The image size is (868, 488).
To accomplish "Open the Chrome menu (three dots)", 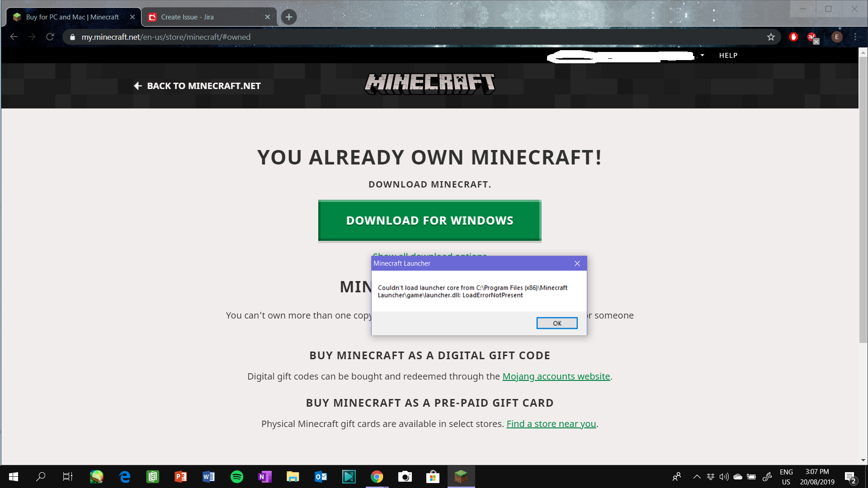I will [x=855, y=37].
